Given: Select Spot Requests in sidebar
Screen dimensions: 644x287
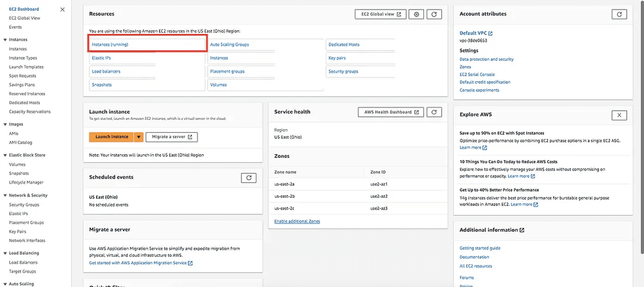Looking at the screenshot, I should click(23, 76).
